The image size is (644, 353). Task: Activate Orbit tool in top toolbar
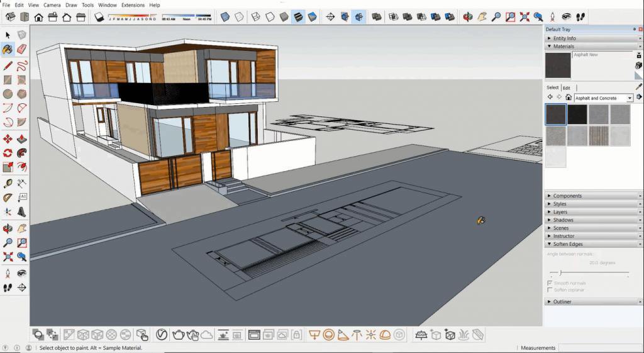coord(468,17)
